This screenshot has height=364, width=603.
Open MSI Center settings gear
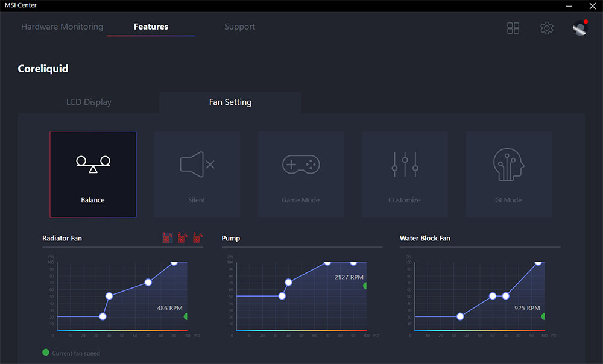(x=546, y=28)
